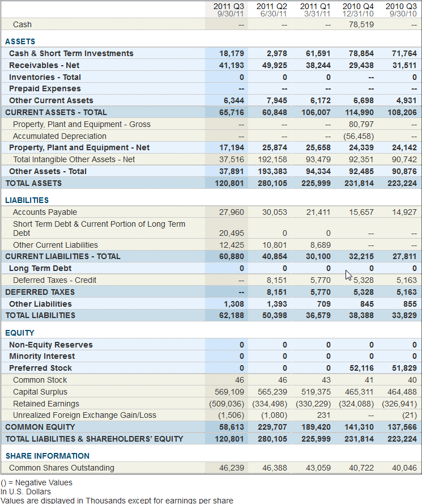Click the TOTAL ASSETS row label

click(x=33, y=183)
